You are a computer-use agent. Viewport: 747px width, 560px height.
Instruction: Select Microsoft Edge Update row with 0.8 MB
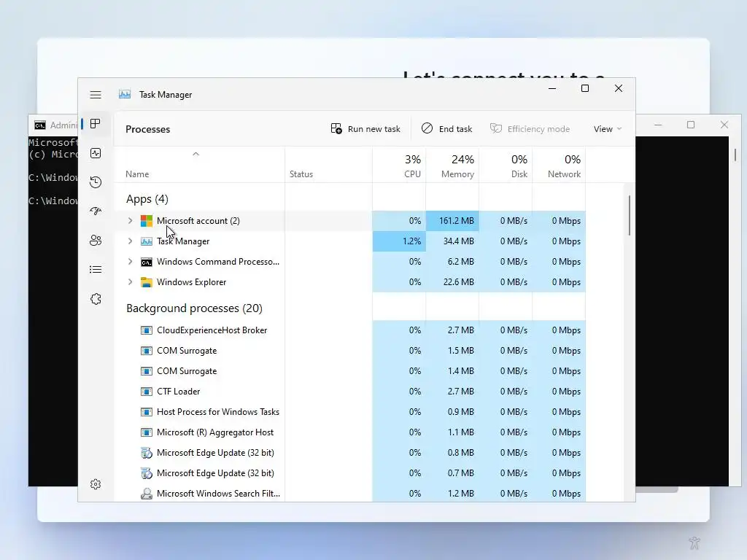[349, 453]
